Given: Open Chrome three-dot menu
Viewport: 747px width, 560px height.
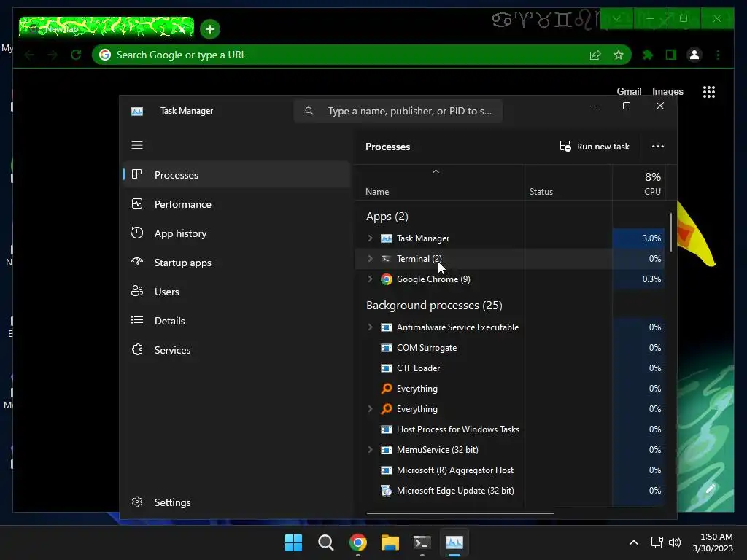Looking at the screenshot, I should pos(718,55).
